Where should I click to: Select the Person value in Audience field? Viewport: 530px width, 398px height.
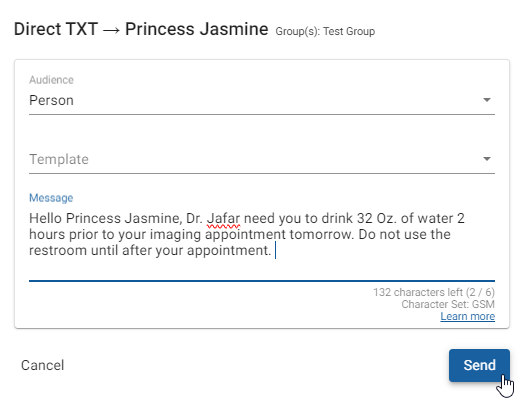point(51,100)
